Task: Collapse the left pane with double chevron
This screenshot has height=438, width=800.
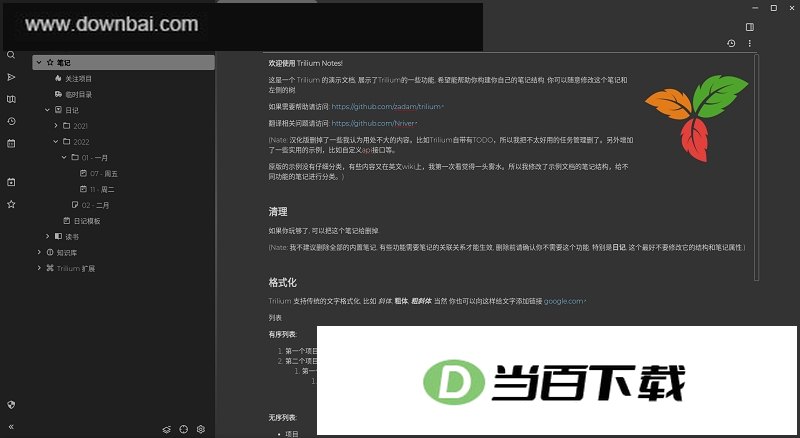Action: click(x=11, y=427)
